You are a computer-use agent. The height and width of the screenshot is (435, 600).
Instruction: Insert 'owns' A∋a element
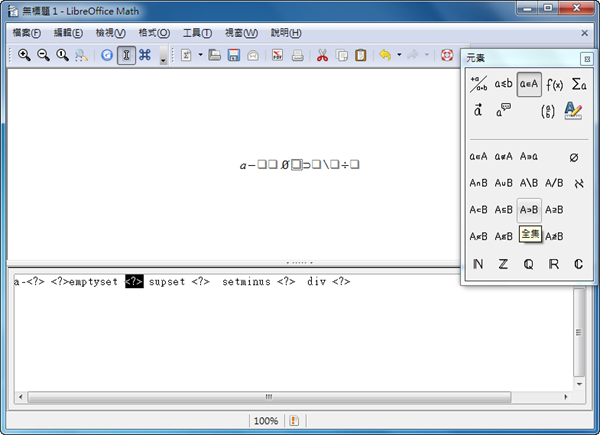[528, 156]
